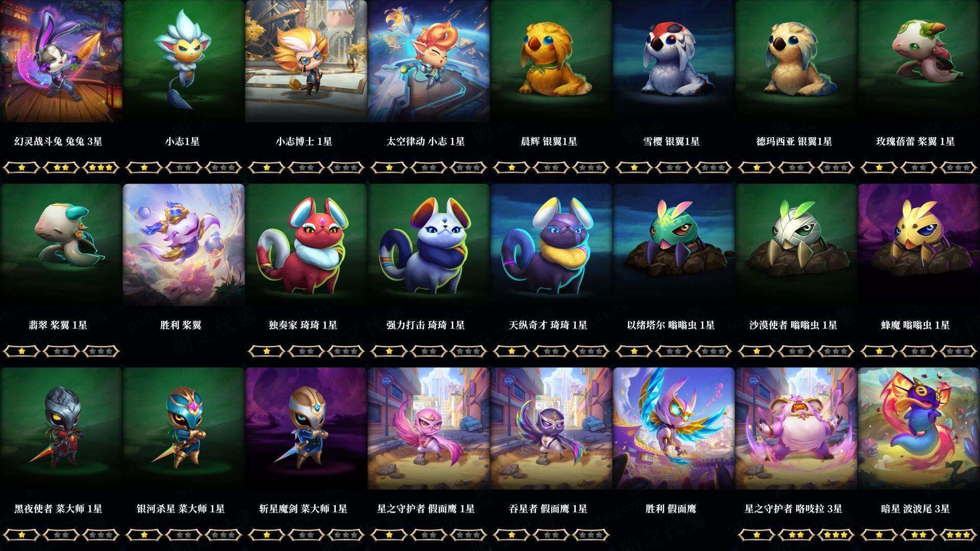Choose the 小志博士 character artwork

[306, 61]
